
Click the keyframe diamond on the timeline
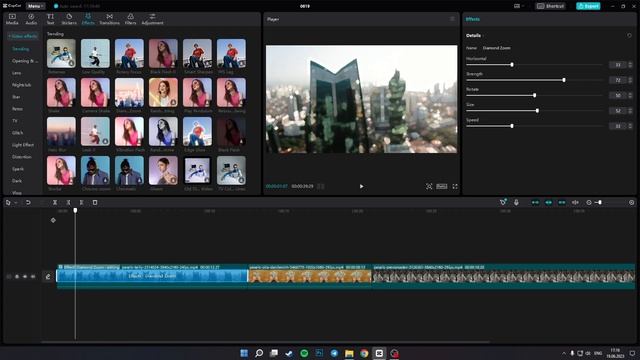click(53, 220)
